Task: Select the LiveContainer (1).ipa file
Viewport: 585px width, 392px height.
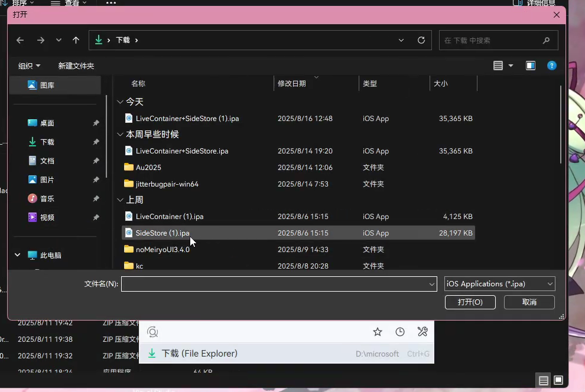Action: click(169, 217)
